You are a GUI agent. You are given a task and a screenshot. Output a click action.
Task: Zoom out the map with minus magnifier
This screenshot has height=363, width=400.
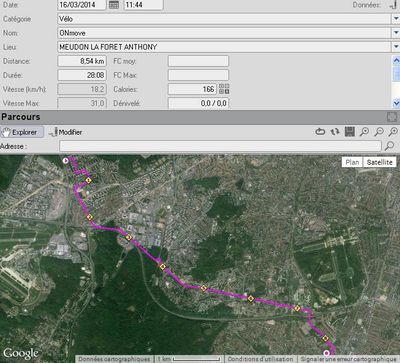tap(379, 132)
